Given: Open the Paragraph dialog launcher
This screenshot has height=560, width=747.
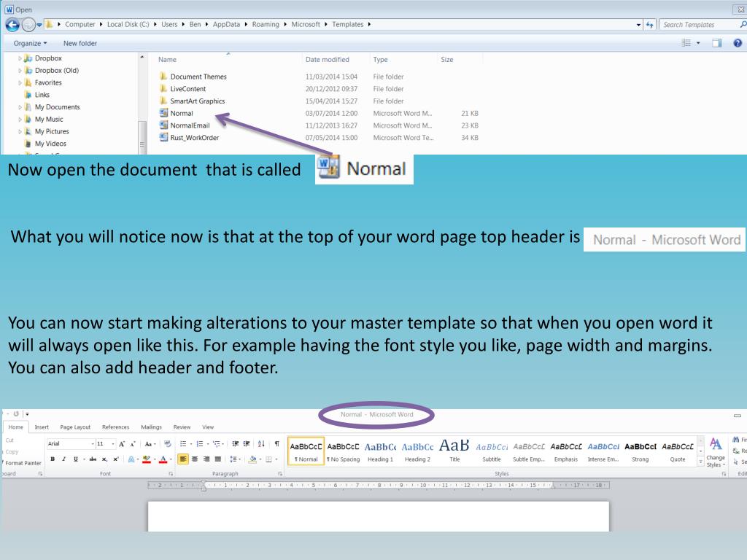Looking at the screenshot, I should (x=280, y=474).
